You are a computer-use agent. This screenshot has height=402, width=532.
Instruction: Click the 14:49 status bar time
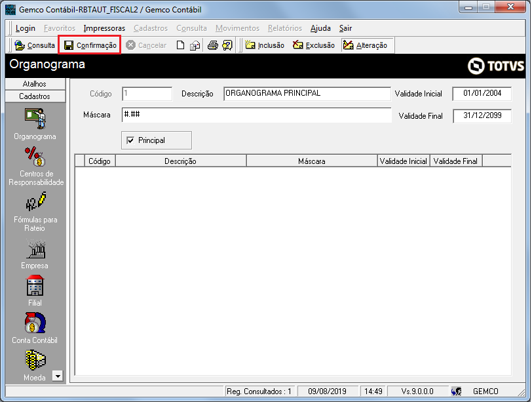[x=373, y=392]
